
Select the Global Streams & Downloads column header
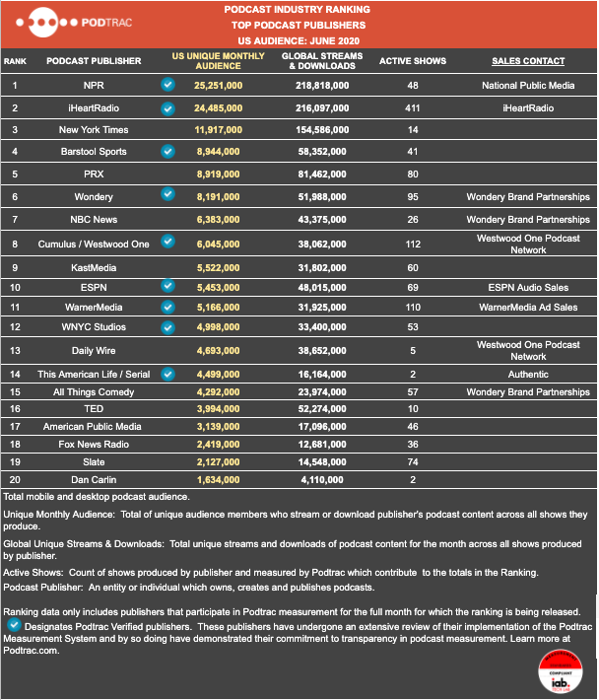(x=322, y=61)
